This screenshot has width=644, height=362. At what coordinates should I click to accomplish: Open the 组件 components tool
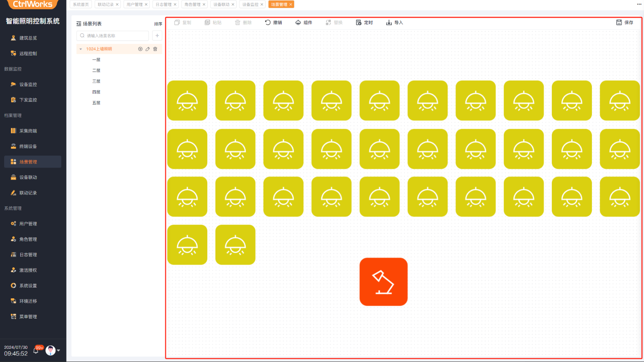[x=304, y=22]
